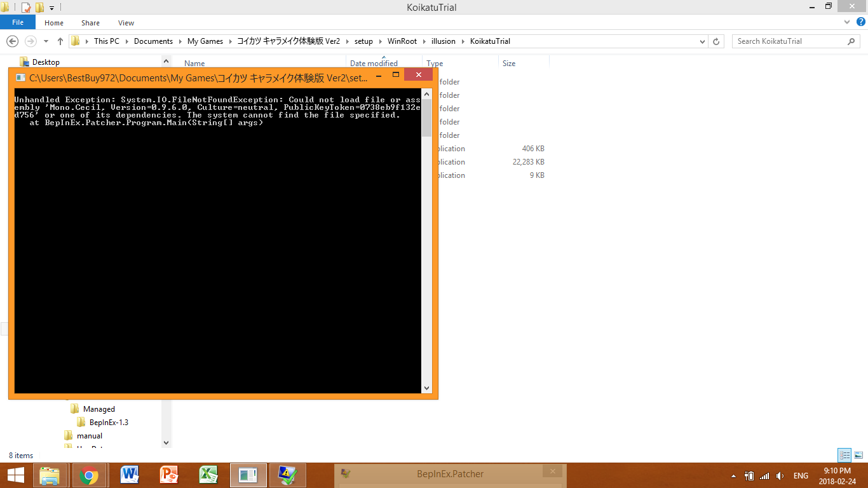The height and width of the screenshot is (488, 868).
Task: Switch to console app taskbar icon
Action: (x=248, y=475)
